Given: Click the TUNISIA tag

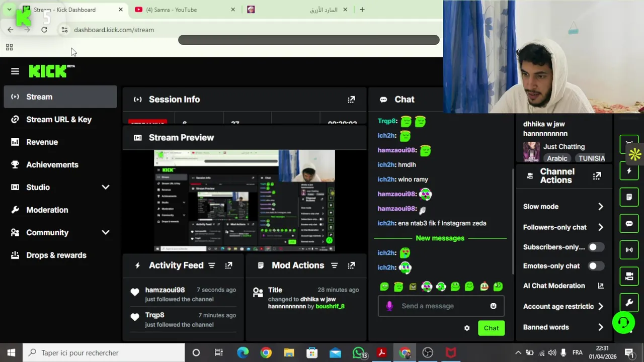Looking at the screenshot, I should point(592,158).
